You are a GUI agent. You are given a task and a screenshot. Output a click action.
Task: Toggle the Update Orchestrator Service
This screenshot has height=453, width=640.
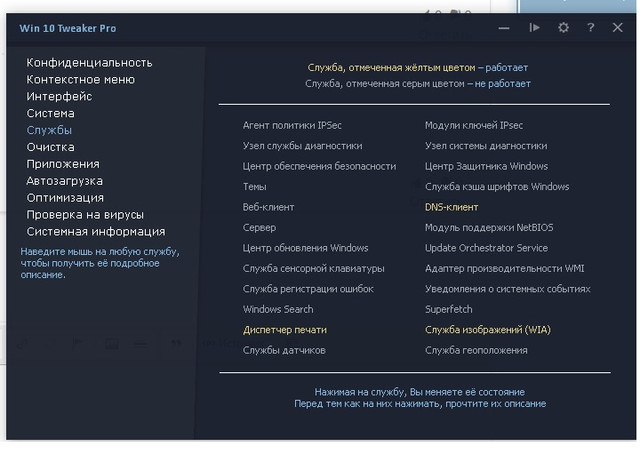pyautogui.click(x=487, y=248)
